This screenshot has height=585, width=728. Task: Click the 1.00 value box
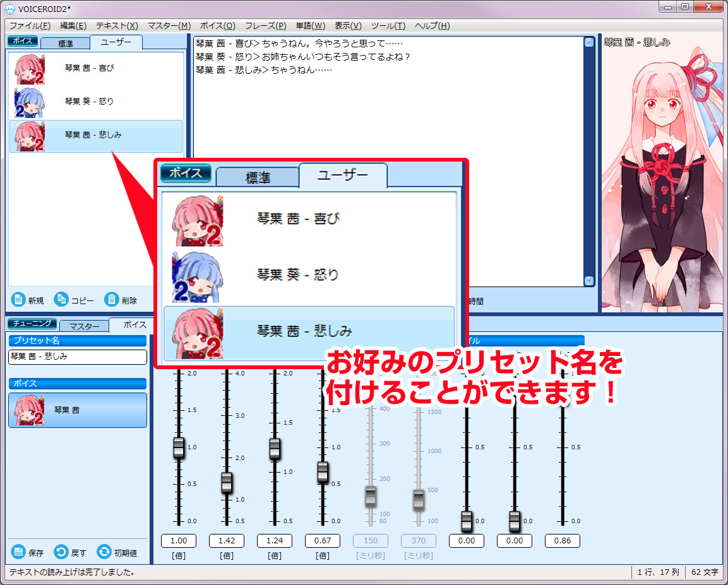click(x=179, y=541)
